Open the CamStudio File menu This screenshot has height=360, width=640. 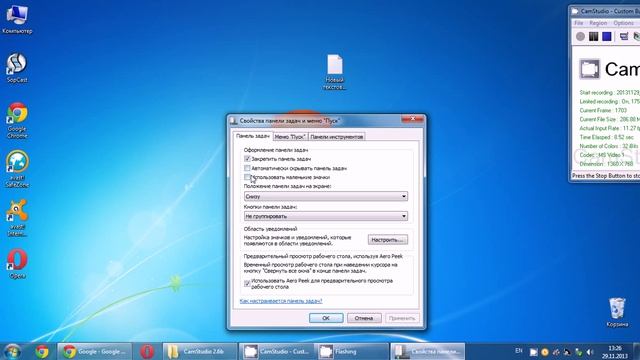578,23
